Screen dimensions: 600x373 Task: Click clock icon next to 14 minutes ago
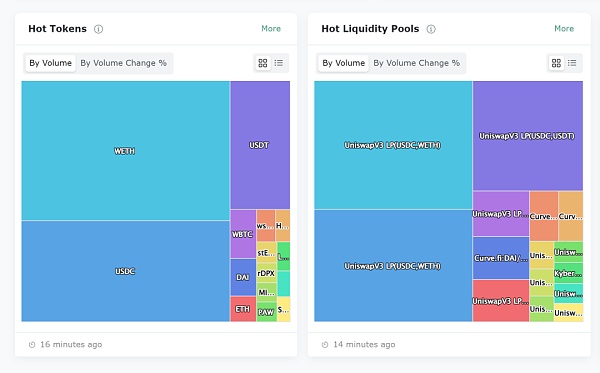[x=325, y=345]
